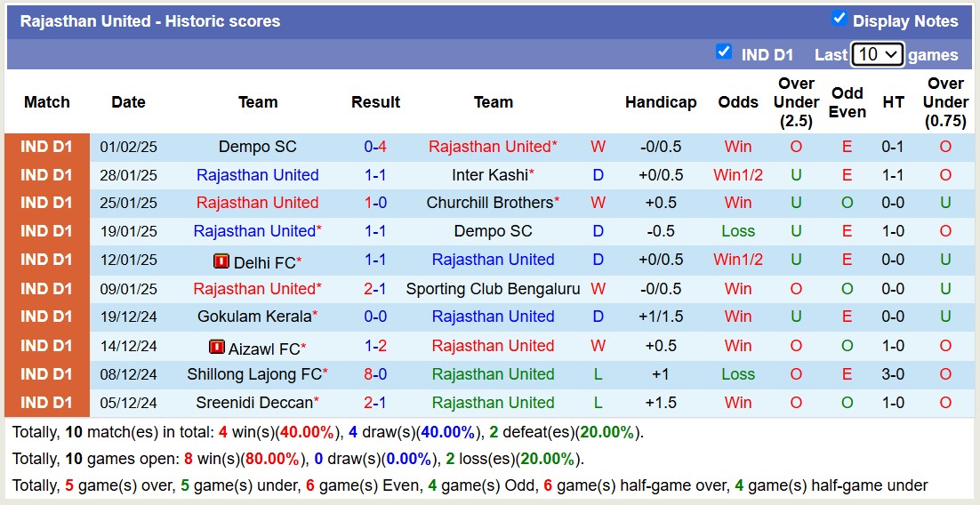Click the IND D1 league cell for 01/02/25
Viewport: 980px width, 505px height.
(47, 147)
